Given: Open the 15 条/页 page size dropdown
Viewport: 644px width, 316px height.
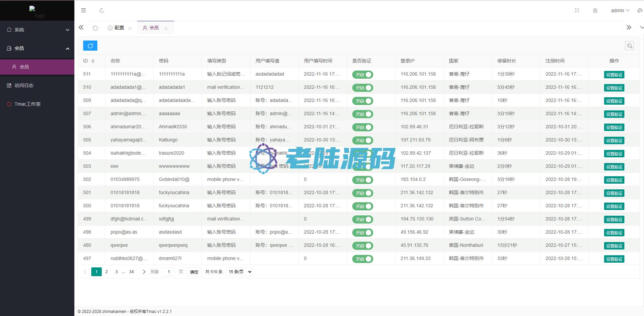Looking at the screenshot, I should tap(240, 272).
